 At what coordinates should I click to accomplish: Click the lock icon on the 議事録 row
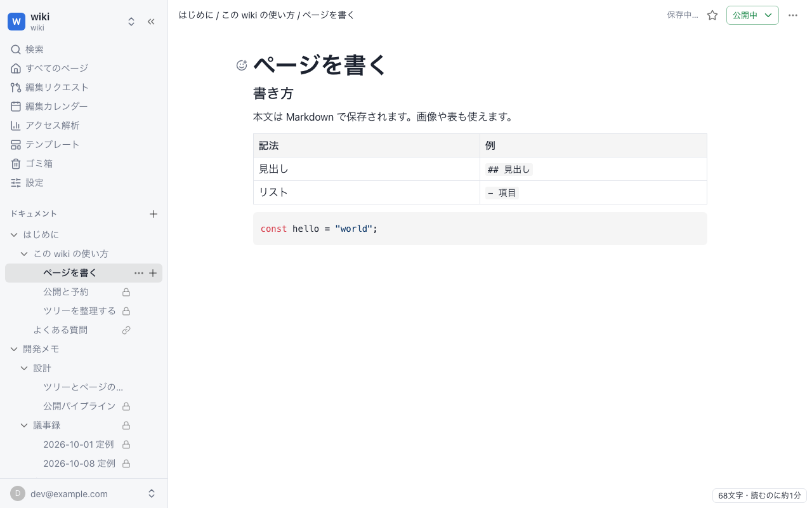(x=126, y=425)
